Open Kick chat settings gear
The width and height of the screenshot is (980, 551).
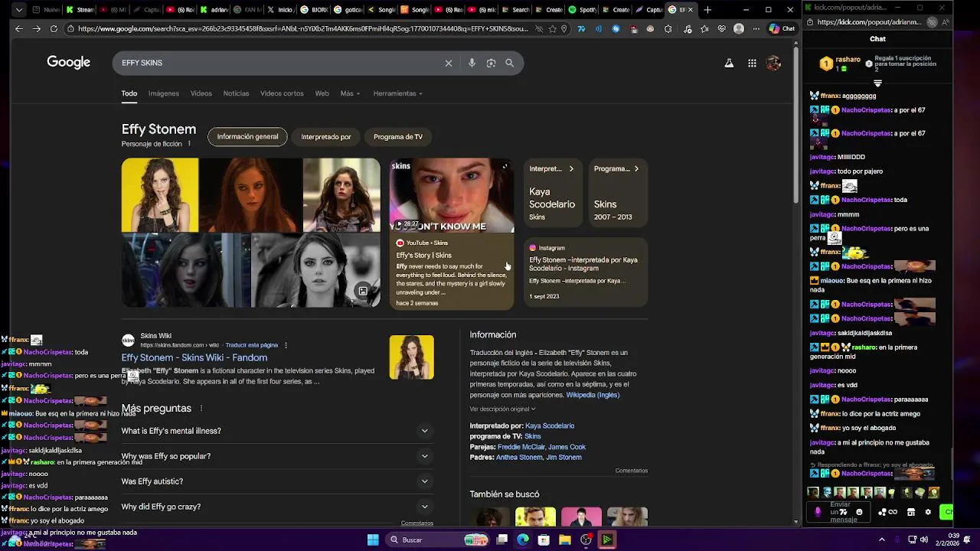(928, 512)
